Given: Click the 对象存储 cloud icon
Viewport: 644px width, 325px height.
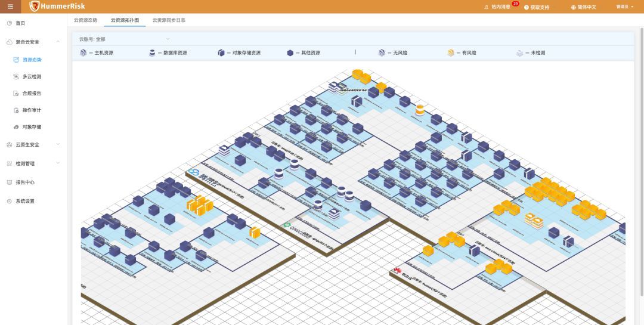Looking at the screenshot, I should coord(16,127).
